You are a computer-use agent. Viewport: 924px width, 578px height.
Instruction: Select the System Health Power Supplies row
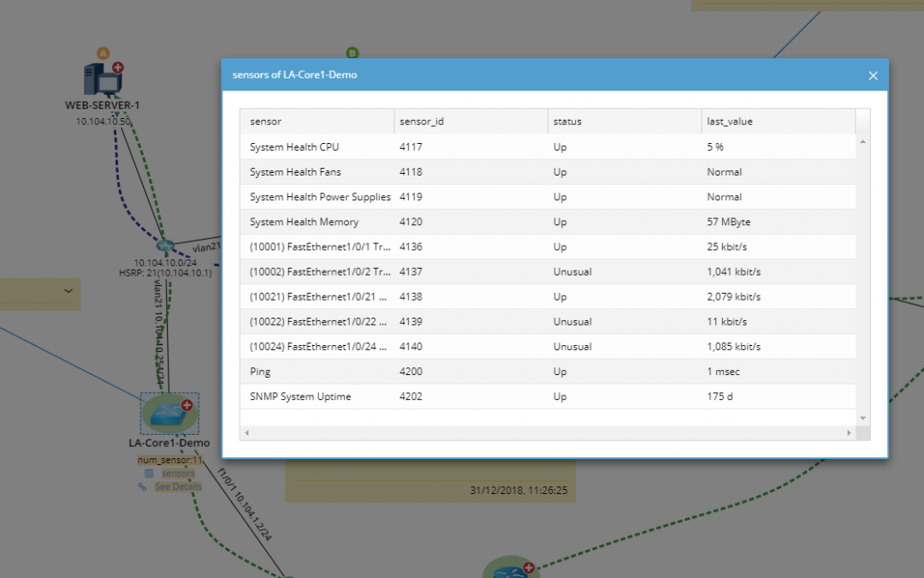(548, 197)
